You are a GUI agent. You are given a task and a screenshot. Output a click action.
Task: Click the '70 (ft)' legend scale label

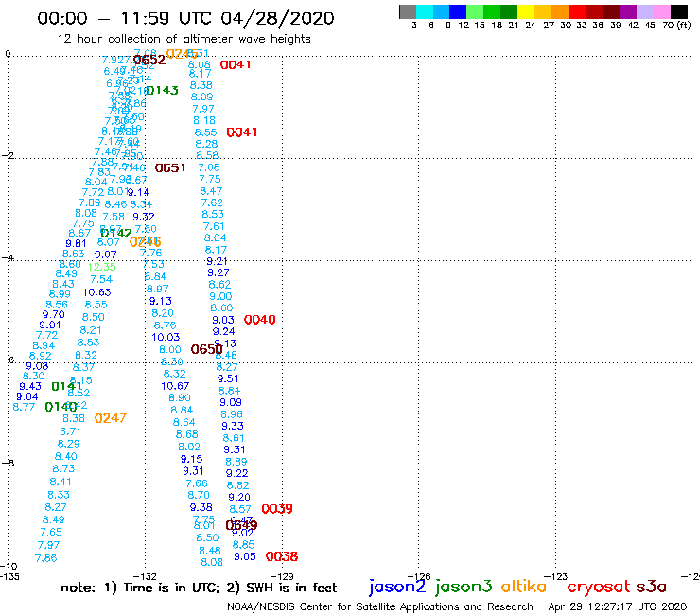[x=676, y=25]
